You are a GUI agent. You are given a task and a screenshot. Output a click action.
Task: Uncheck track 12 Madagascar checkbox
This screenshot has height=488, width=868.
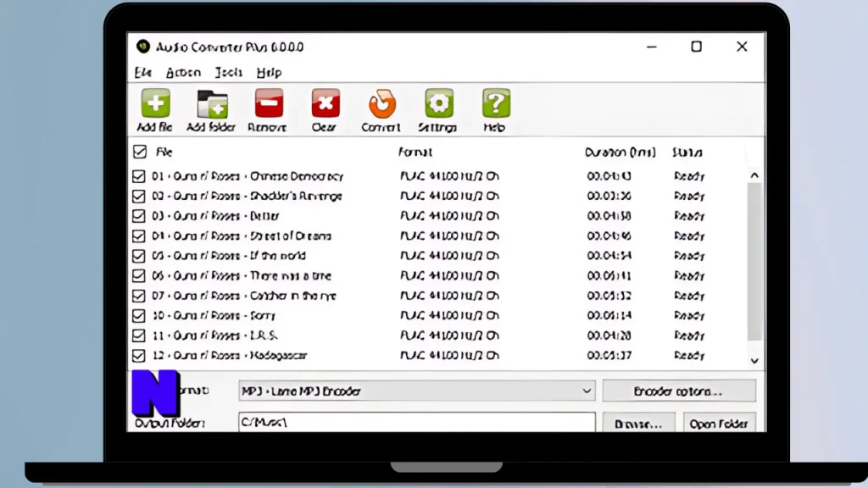pos(138,356)
